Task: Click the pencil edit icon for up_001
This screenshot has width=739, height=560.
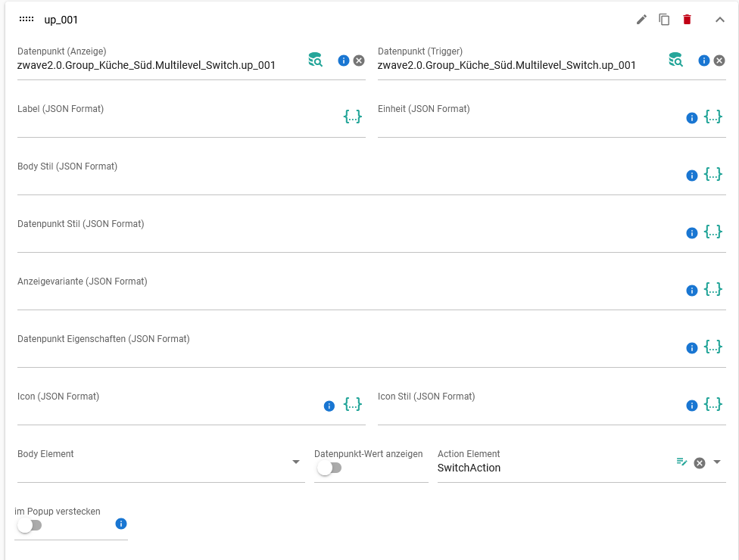Action: (641, 20)
